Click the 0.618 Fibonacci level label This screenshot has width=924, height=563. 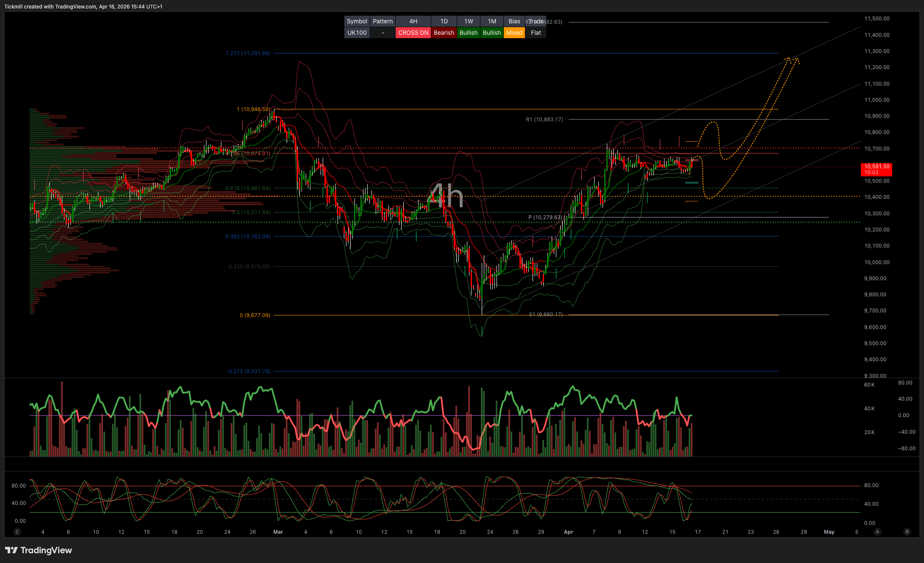click(248, 188)
